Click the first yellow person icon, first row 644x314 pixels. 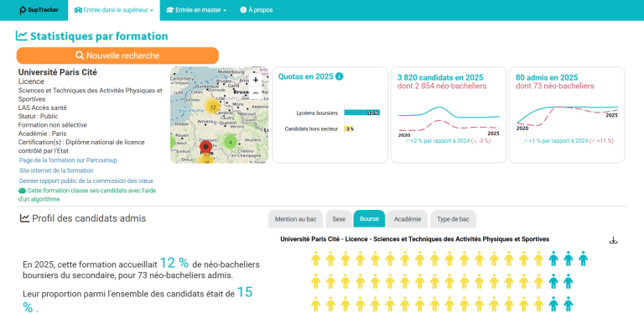[315, 259]
